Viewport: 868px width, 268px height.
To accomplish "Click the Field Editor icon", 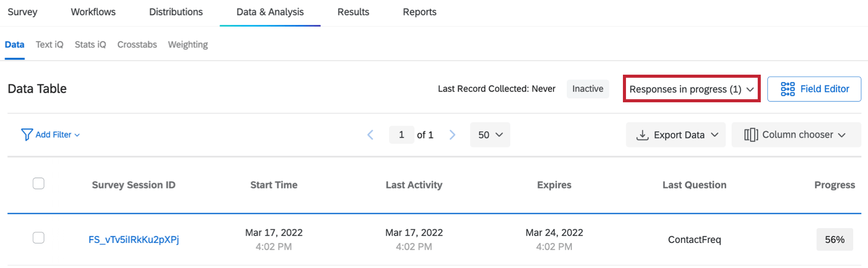I will 788,89.
